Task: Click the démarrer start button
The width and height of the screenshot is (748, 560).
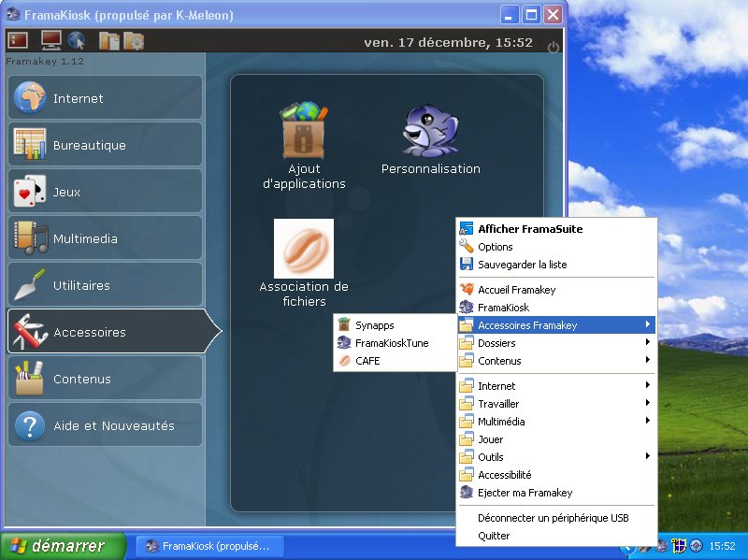Action: click(x=63, y=546)
